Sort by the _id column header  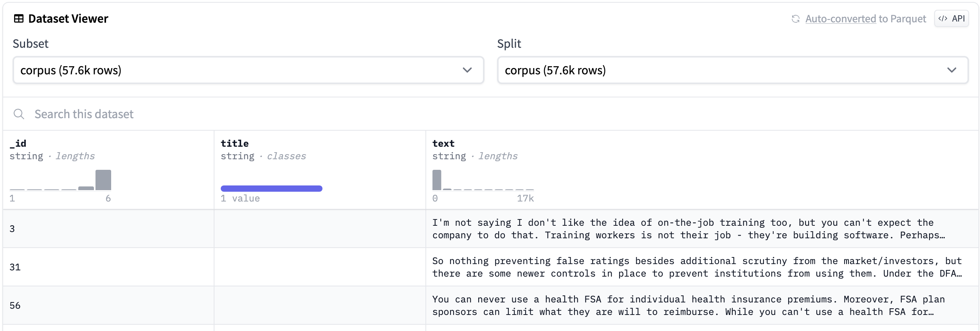[x=18, y=144]
